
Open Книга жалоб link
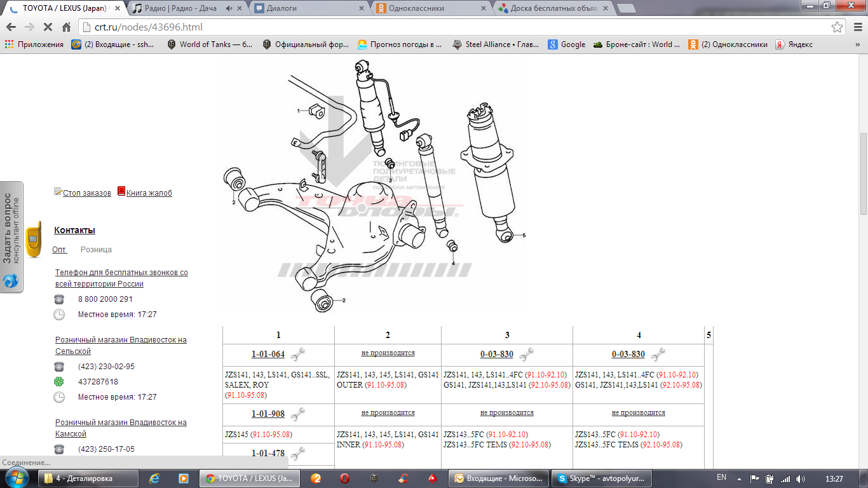pyautogui.click(x=149, y=193)
